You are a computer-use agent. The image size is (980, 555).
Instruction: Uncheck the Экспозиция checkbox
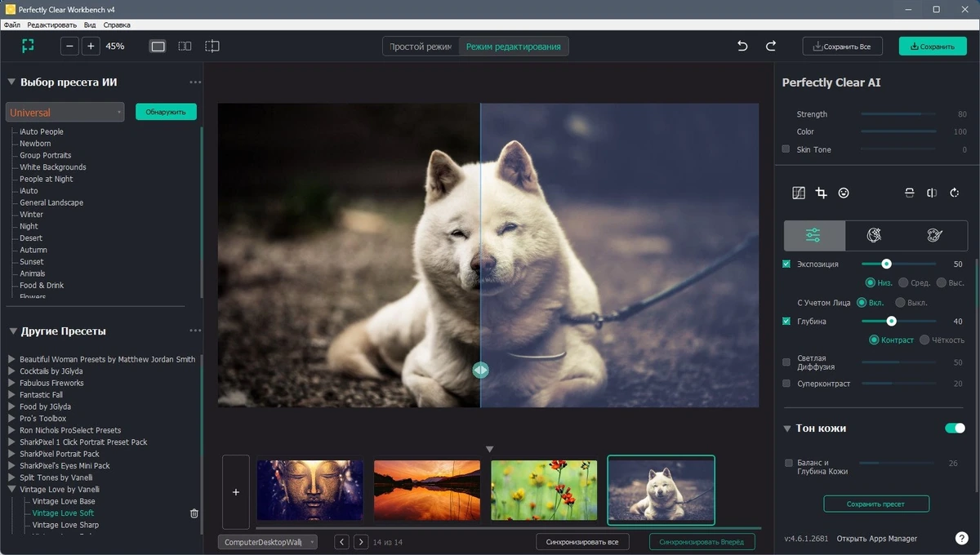786,264
